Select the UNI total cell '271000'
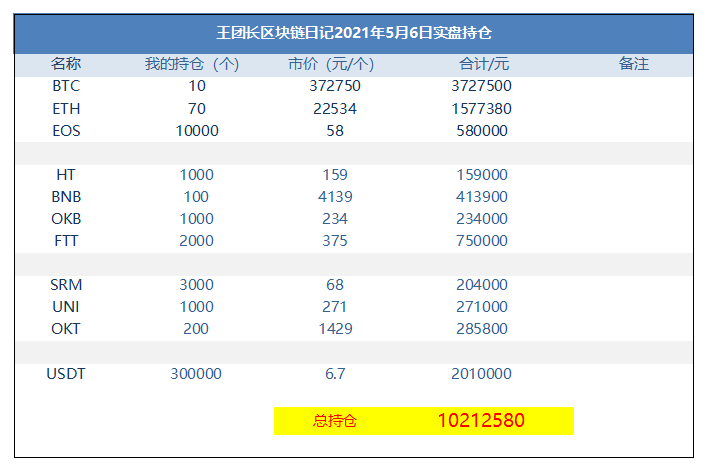Screen dimensions: 707x471 [482, 306]
